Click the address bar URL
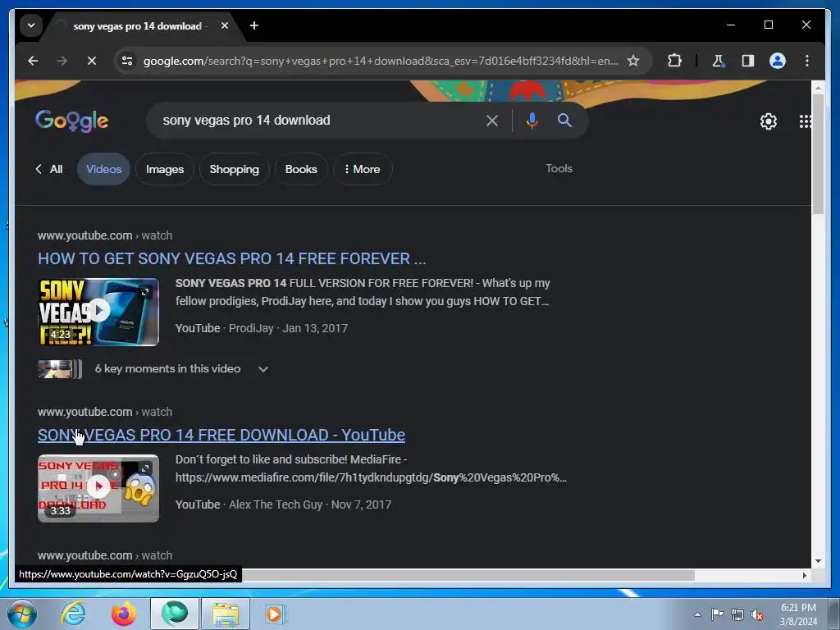Screen dimensions: 840x630 (x=381, y=61)
